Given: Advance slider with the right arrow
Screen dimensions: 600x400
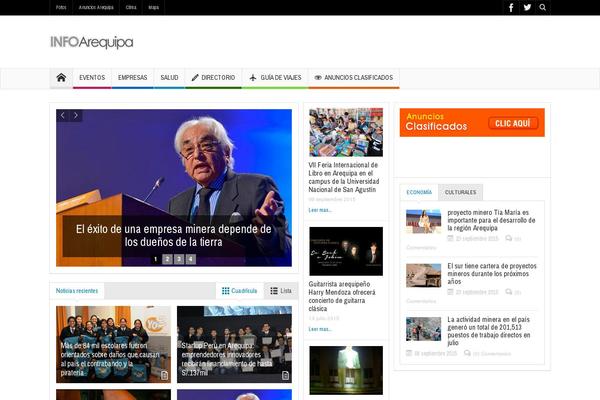Looking at the screenshot, I should click(76, 115).
